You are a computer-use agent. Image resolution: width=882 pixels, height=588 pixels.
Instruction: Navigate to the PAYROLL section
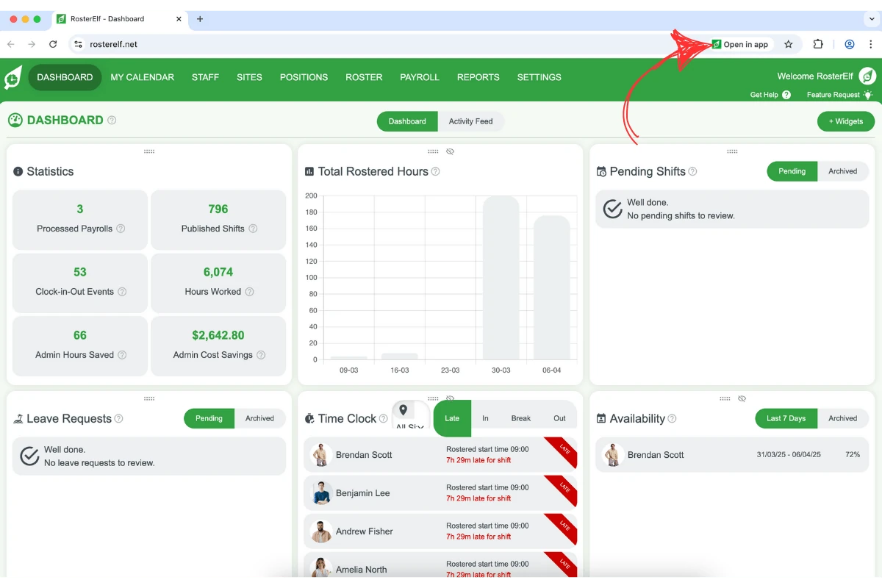pyautogui.click(x=420, y=77)
